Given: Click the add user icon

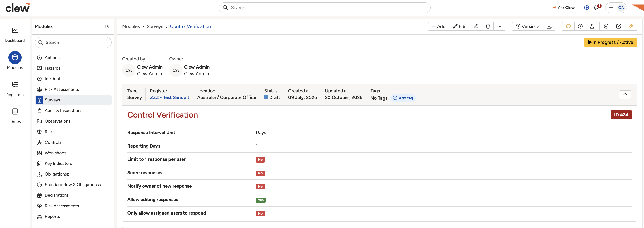Looking at the screenshot, I should pos(593,26).
